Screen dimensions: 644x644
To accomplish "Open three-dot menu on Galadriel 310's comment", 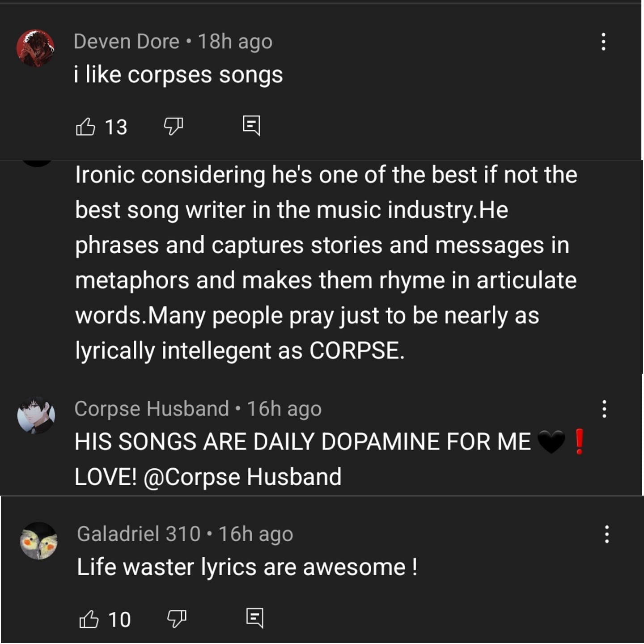I will pos(607,534).
